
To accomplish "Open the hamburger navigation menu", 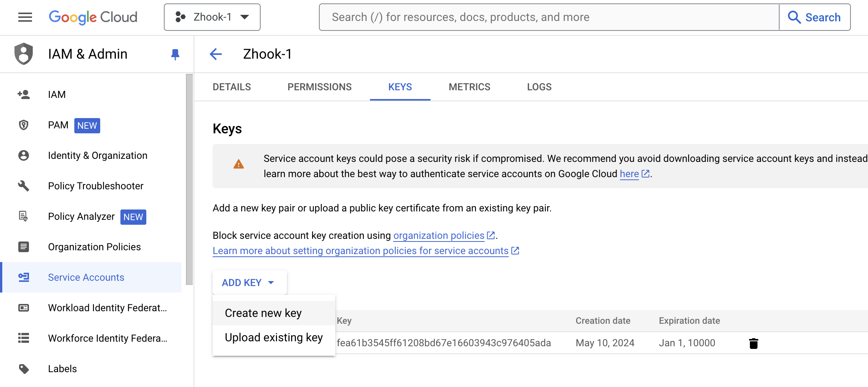I will (x=25, y=17).
